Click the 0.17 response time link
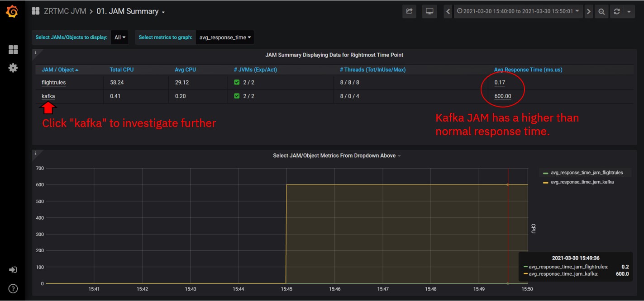 click(500, 83)
